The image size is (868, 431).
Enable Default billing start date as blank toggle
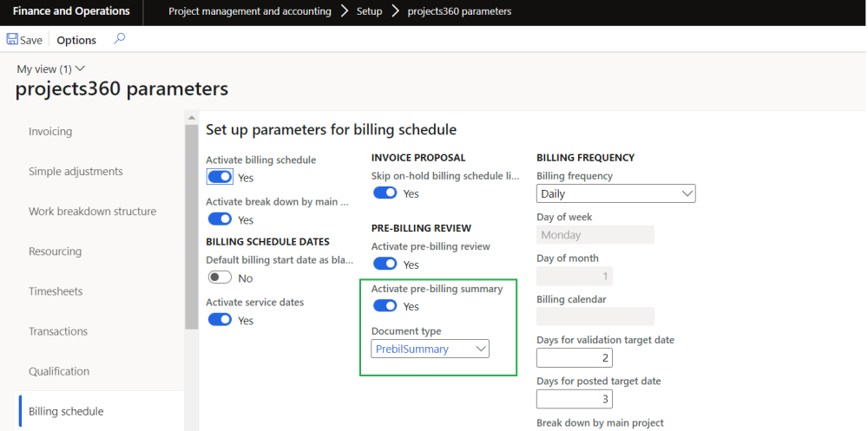[x=220, y=278]
